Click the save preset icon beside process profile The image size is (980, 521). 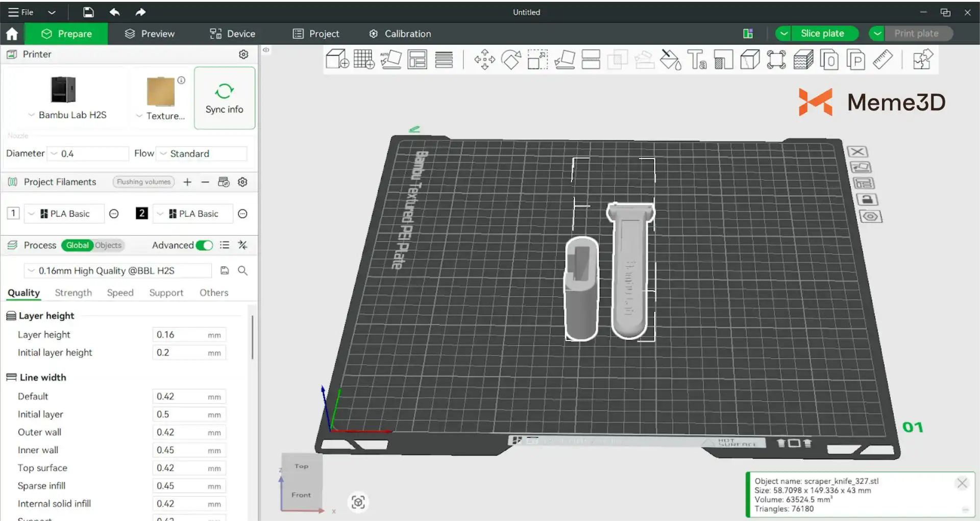(x=225, y=270)
